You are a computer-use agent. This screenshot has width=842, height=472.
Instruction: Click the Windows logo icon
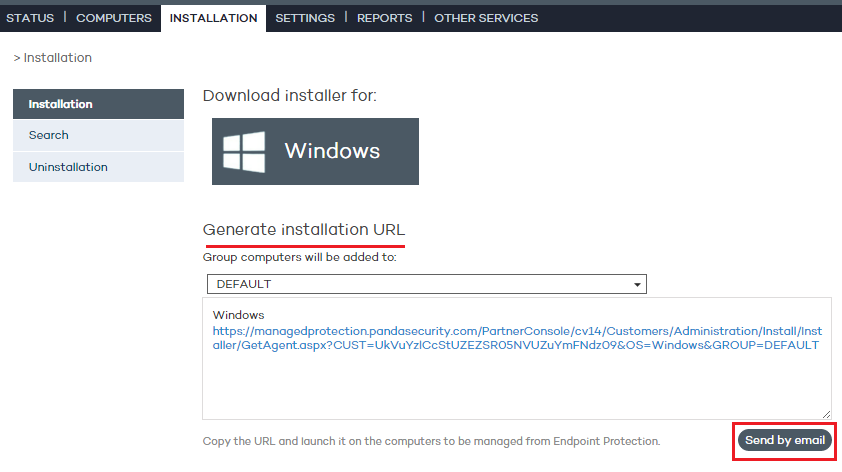(x=244, y=152)
